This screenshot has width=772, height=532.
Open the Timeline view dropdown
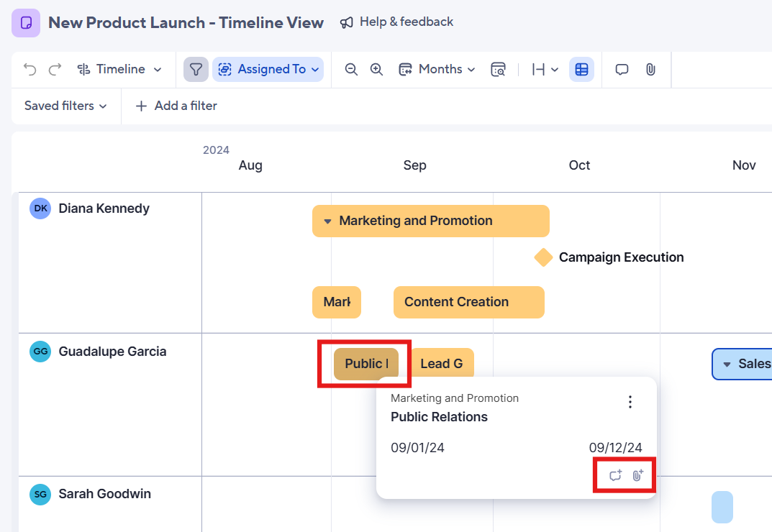pos(119,69)
